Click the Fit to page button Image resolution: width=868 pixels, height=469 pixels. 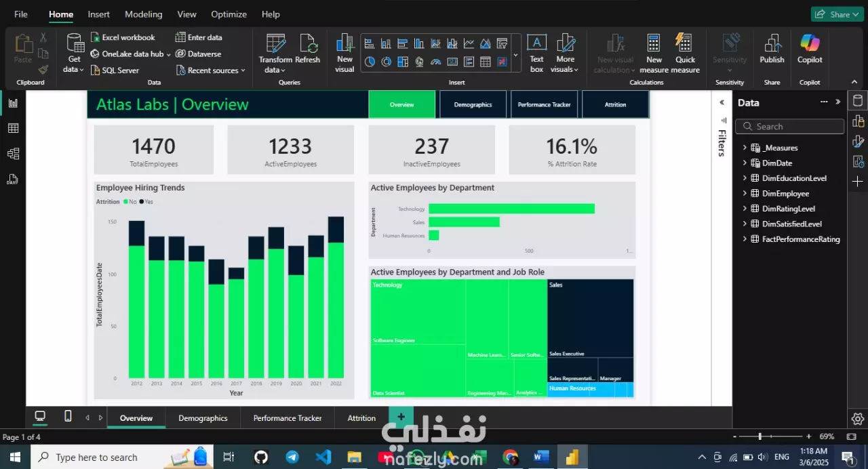click(852, 436)
